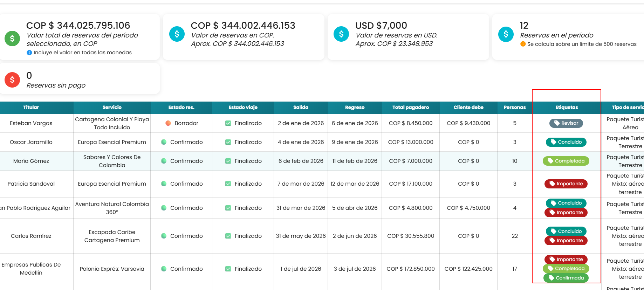
Task: Click the Finalizado checkbox in Carlos Ramírez row
Action: pyautogui.click(x=228, y=236)
